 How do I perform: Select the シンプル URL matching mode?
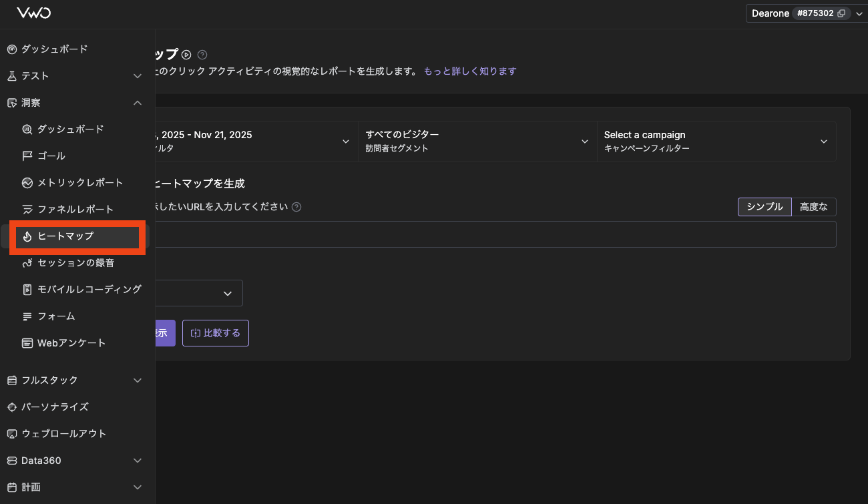coord(764,207)
